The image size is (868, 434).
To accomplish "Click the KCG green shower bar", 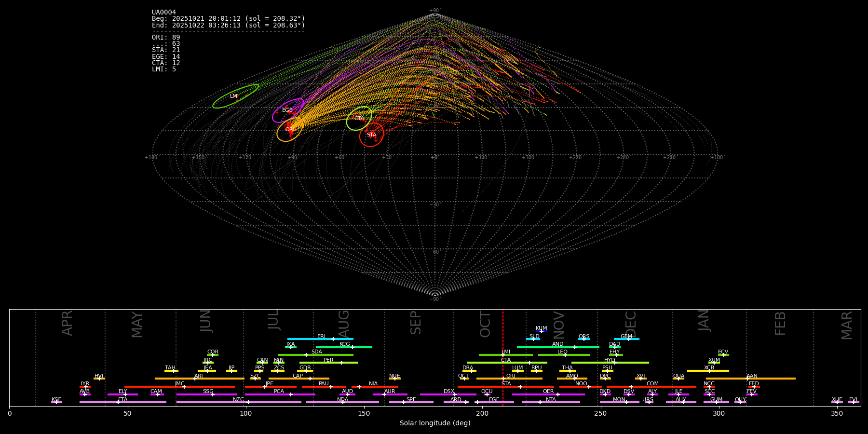I will tap(344, 347).
